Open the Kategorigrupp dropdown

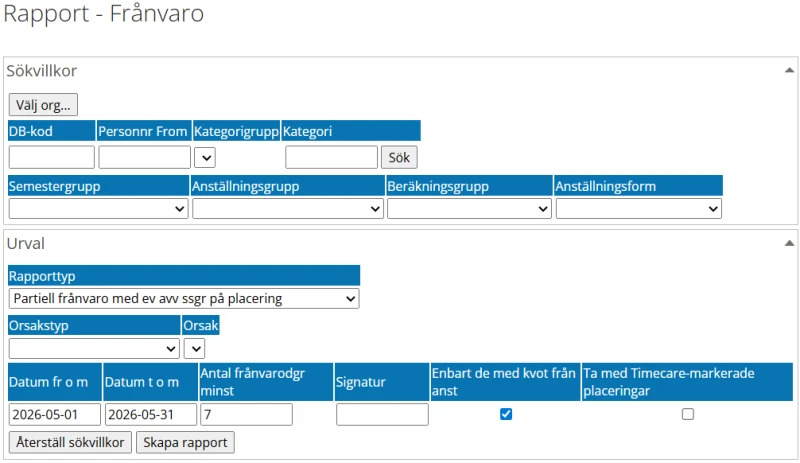pyautogui.click(x=205, y=157)
